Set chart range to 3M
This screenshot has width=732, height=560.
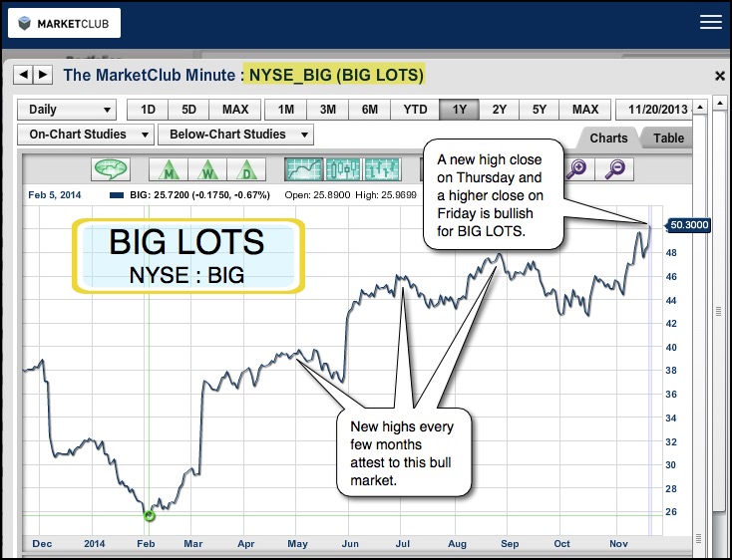(328, 110)
